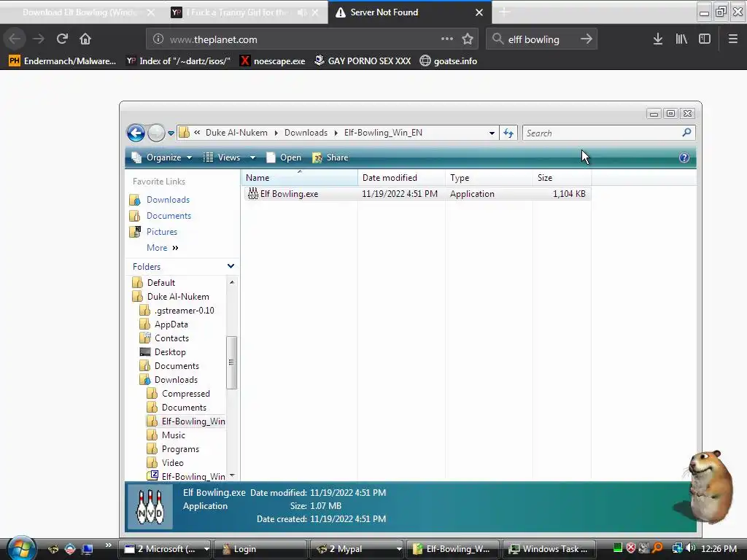Select the Video folder in tree
The image size is (747, 560).
click(x=172, y=463)
